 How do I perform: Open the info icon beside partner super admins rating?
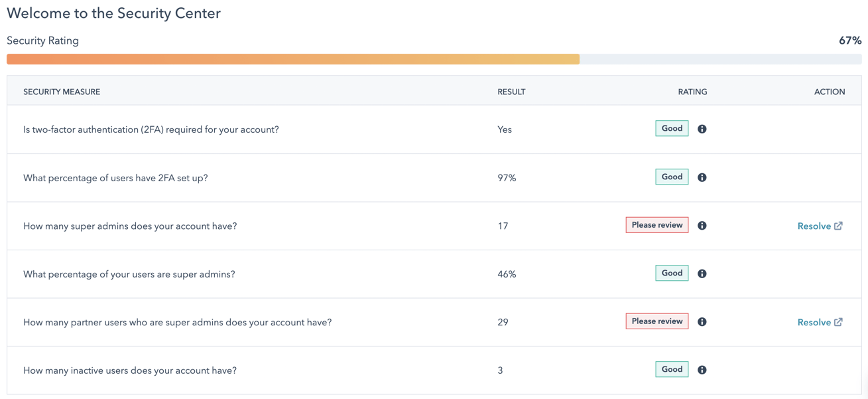point(702,321)
